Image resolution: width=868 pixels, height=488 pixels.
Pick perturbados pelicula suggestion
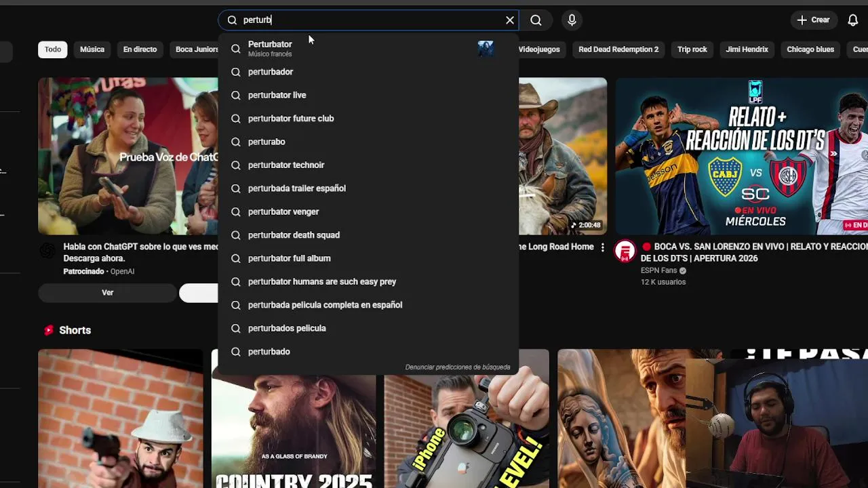pos(368,328)
